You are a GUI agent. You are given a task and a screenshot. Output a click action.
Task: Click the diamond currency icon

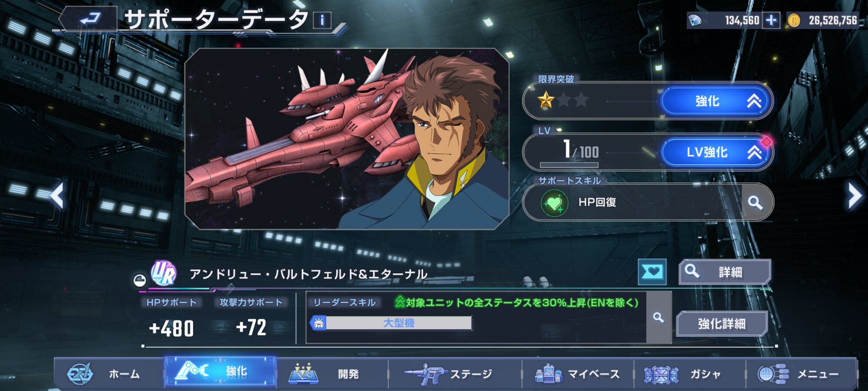click(695, 20)
